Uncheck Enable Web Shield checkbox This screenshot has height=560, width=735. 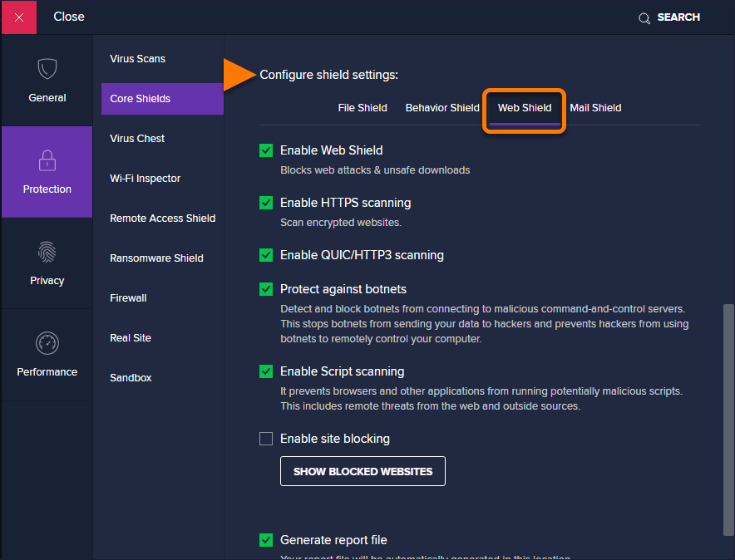pos(266,150)
